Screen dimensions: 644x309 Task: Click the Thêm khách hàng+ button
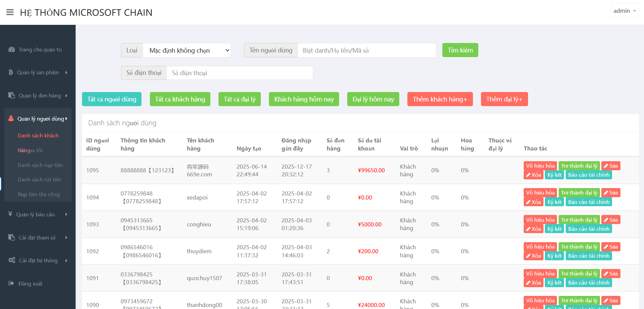[x=440, y=99]
